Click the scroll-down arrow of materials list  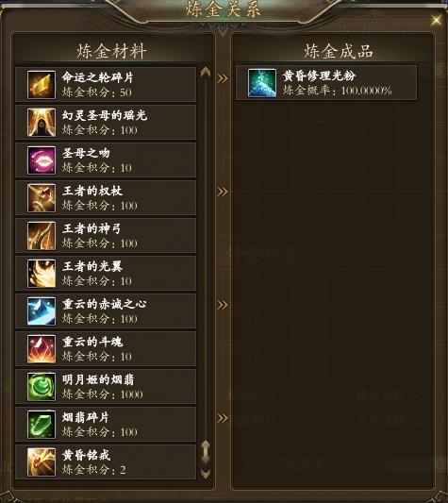point(206,474)
